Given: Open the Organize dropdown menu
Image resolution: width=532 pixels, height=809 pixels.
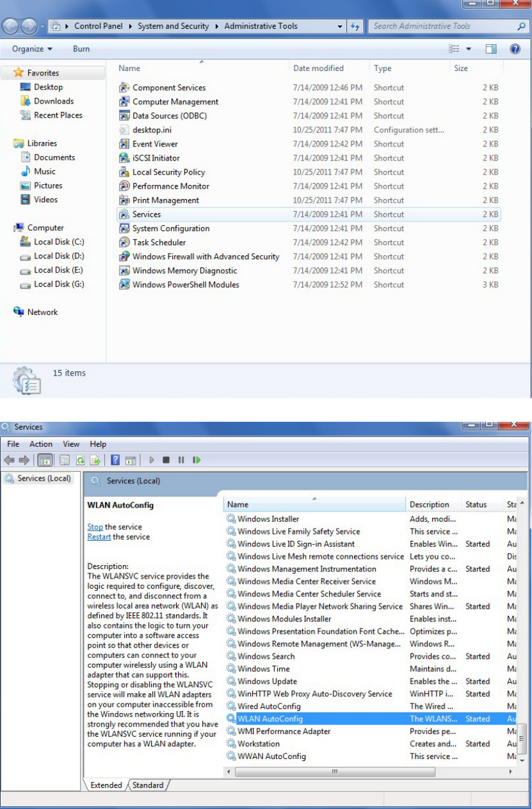Looking at the screenshot, I should click(33, 49).
